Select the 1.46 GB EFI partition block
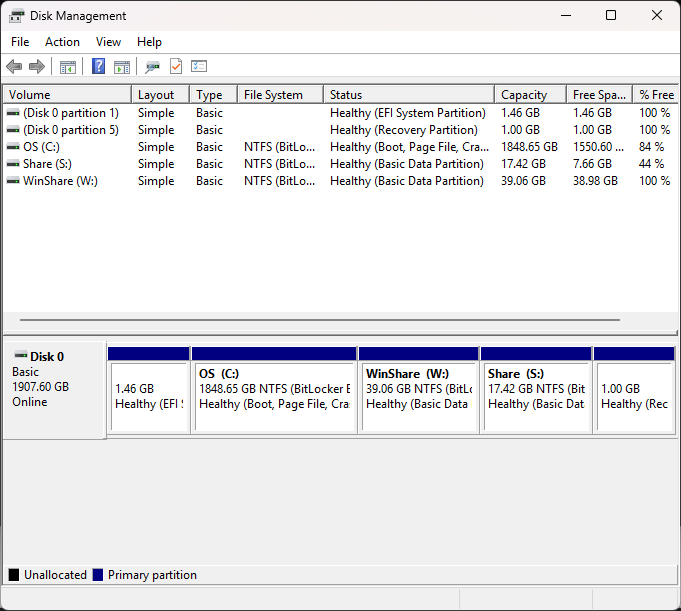This screenshot has width=681, height=611. tap(149, 390)
